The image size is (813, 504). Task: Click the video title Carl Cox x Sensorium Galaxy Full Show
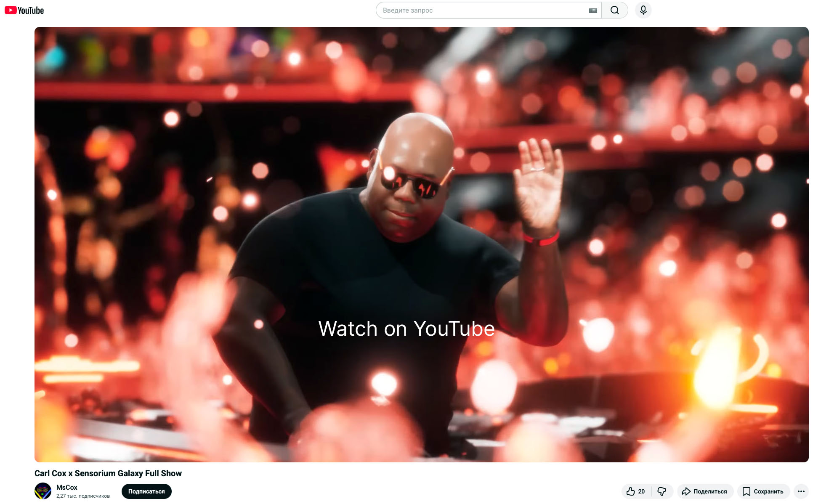coord(108,473)
